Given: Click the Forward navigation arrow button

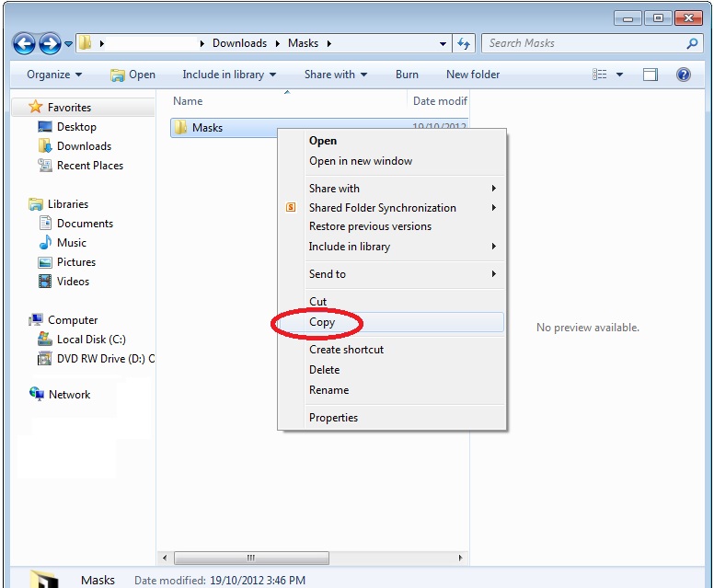Looking at the screenshot, I should tap(50, 43).
